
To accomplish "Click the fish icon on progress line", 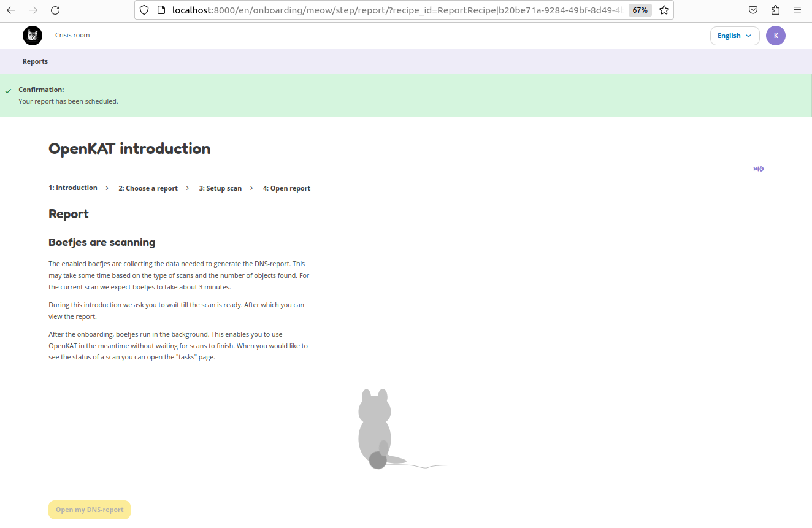I will (x=759, y=169).
